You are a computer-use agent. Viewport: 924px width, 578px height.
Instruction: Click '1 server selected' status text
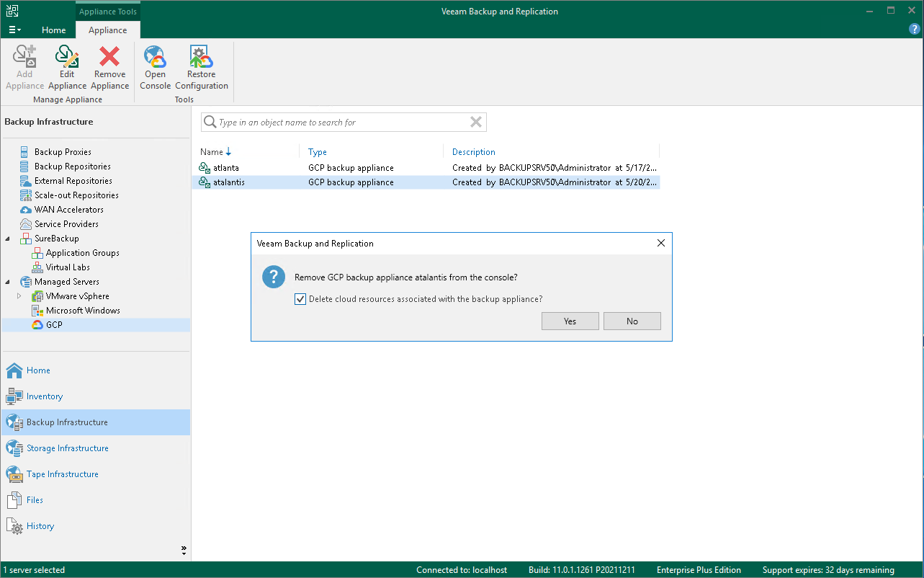[x=35, y=570]
